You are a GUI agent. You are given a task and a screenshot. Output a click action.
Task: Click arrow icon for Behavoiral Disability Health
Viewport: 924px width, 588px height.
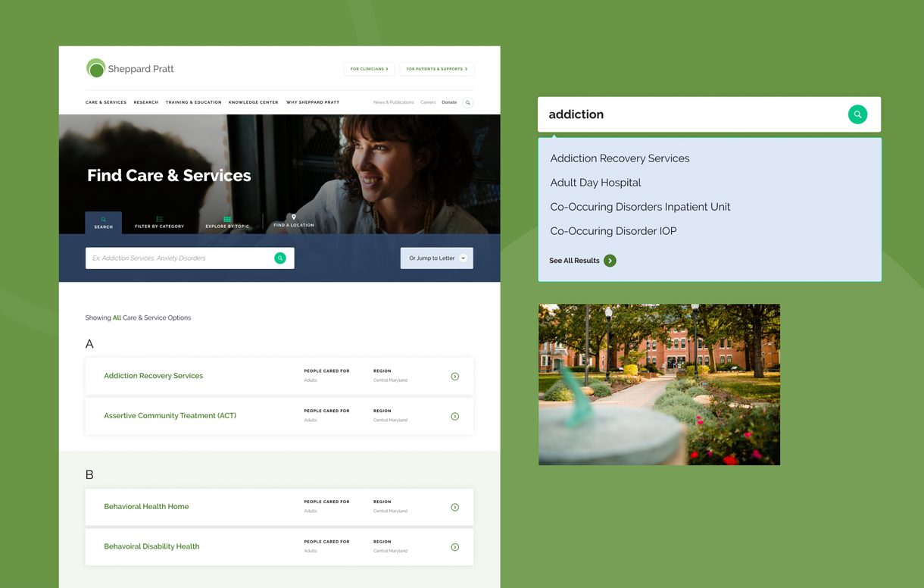(455, 547)
